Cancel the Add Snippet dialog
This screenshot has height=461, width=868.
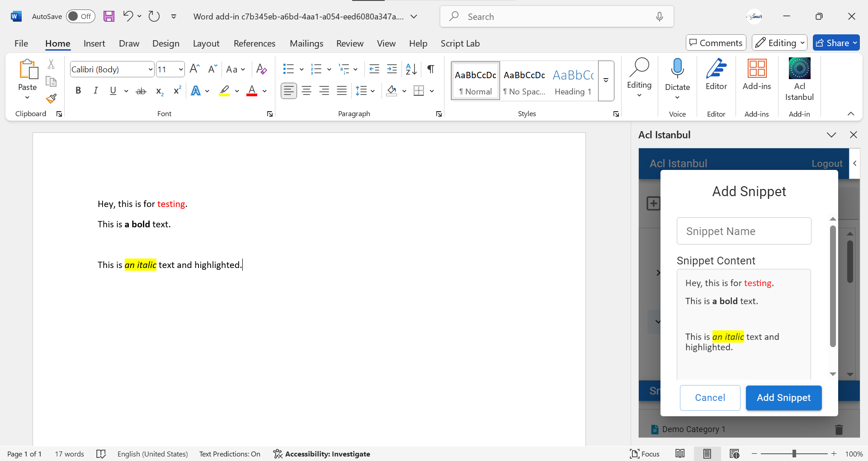710,398
